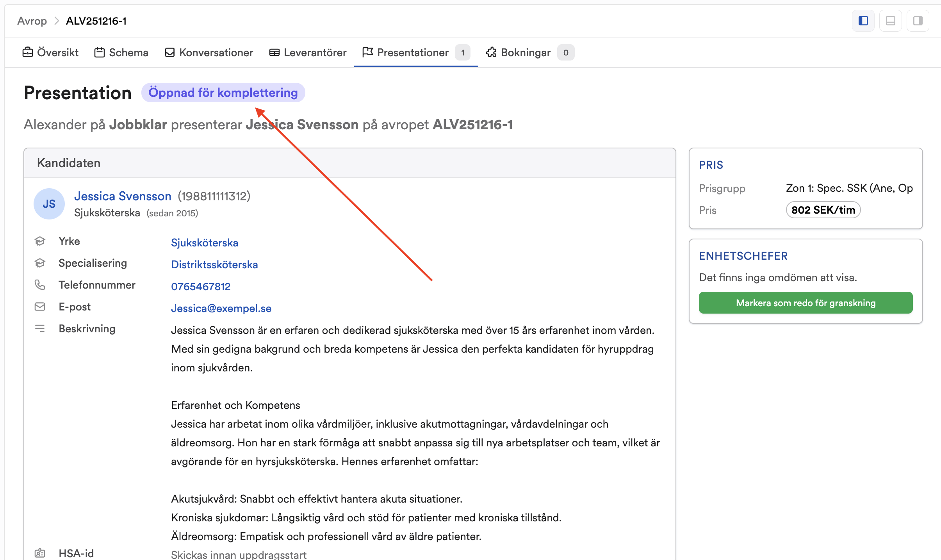
Task: Open the Översikt tab
Action: click(x=50, y=52)
